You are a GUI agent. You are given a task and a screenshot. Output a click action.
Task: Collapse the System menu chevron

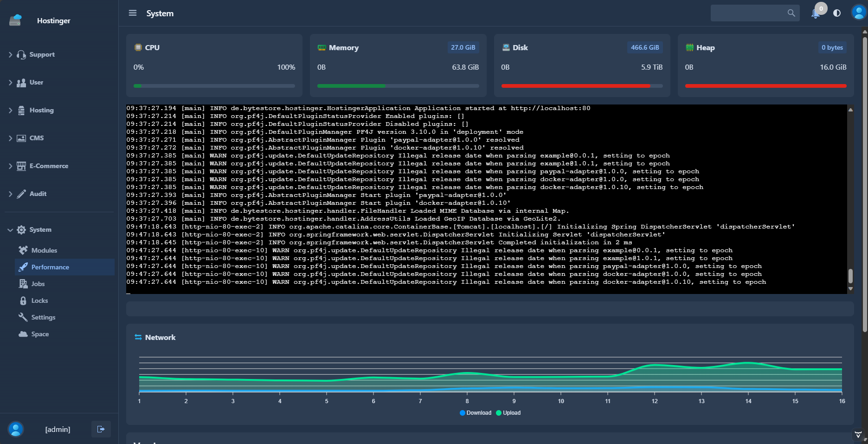(x=10, y=230)
